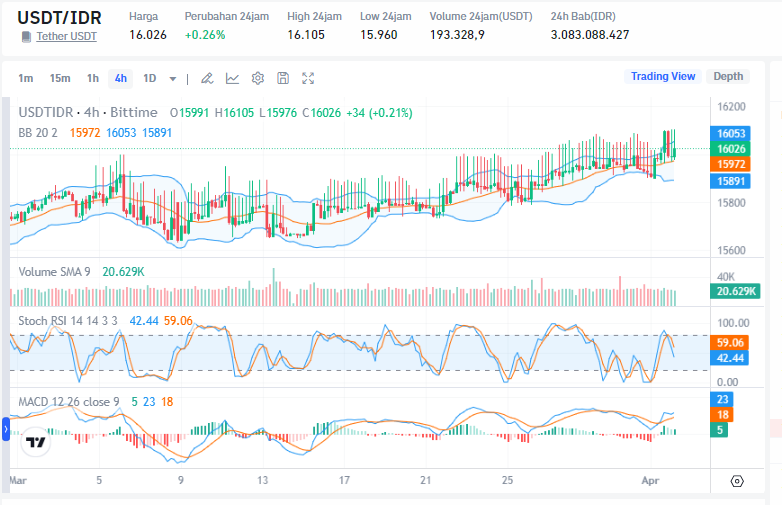The height and width of the screenshot is (505, 782).
Task: Click the orange 18 MACD axis tag
Action: pyautogui.click(x=722, y=415)
